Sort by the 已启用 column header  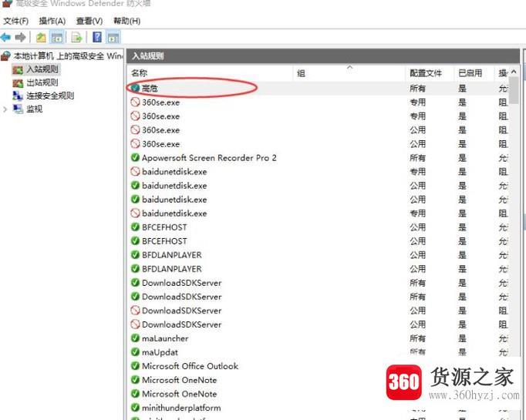(x=473, y=73)
